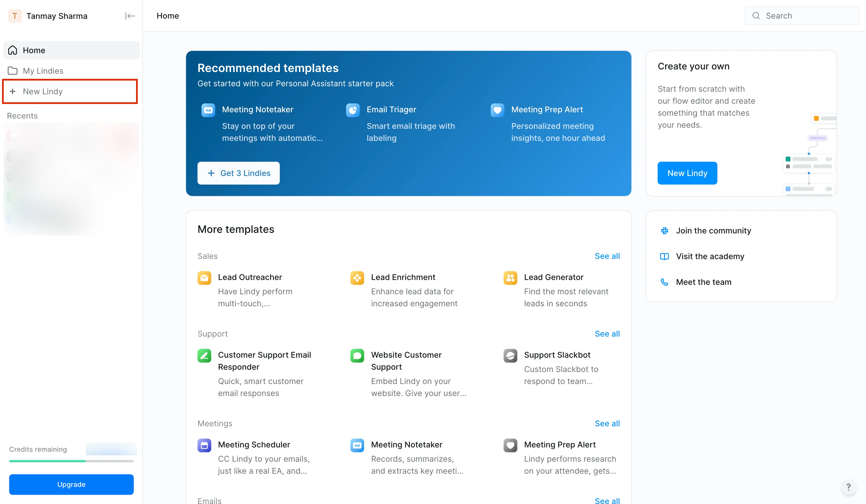See all Meetings templates
866x504 pixels.
tap(607, 423)
